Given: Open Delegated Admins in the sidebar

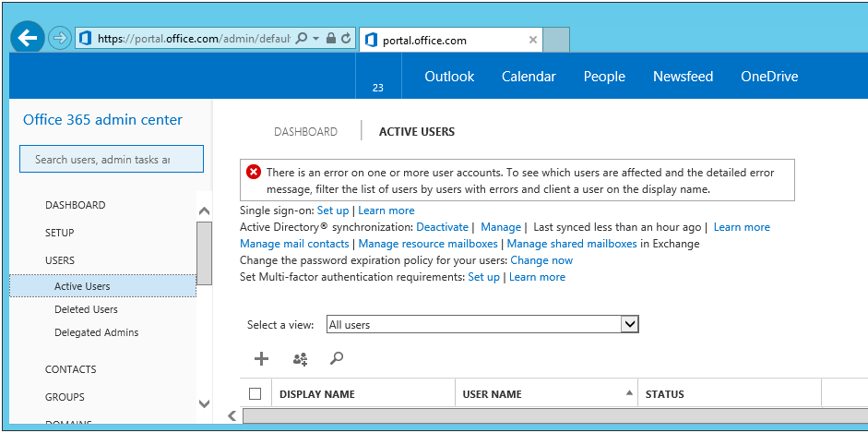Looking at the screenshot, I should 96,332.
